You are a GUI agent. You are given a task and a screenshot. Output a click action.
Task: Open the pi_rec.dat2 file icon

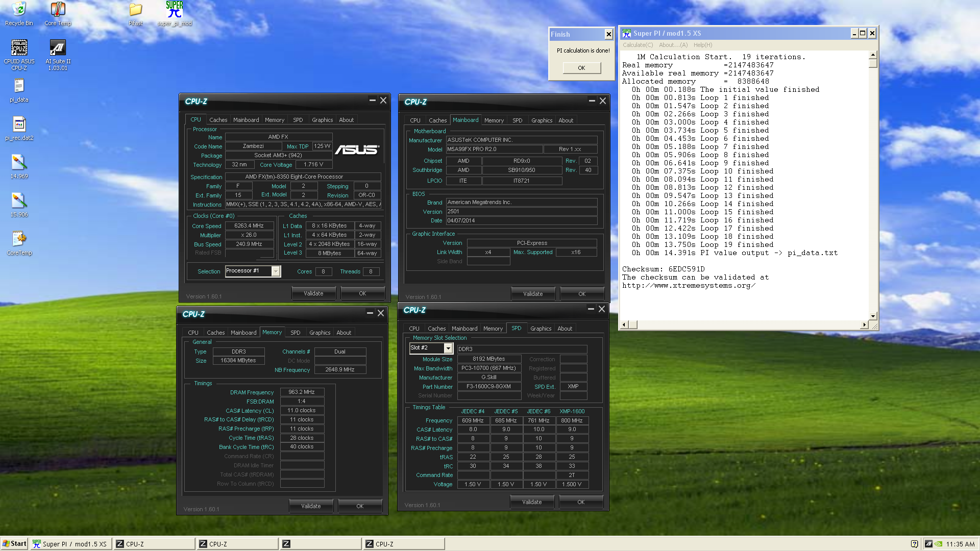19,129
